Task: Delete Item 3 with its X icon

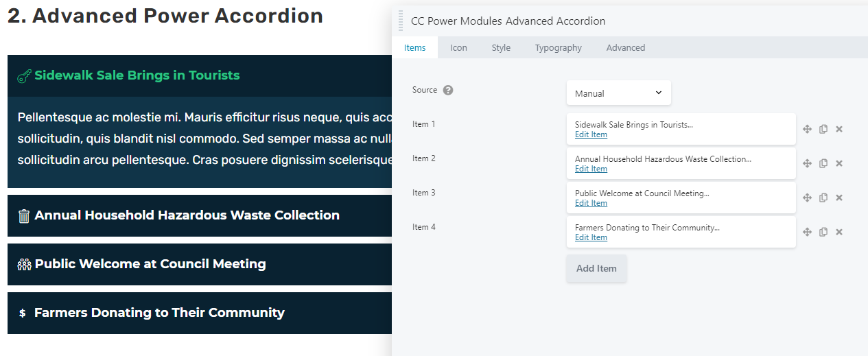Action: [x=838, y=198]
